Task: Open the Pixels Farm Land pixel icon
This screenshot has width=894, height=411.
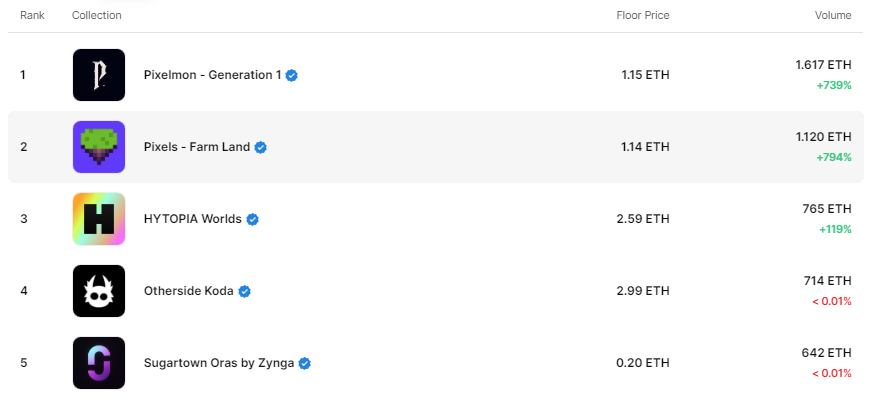Action: click(99, 147)
